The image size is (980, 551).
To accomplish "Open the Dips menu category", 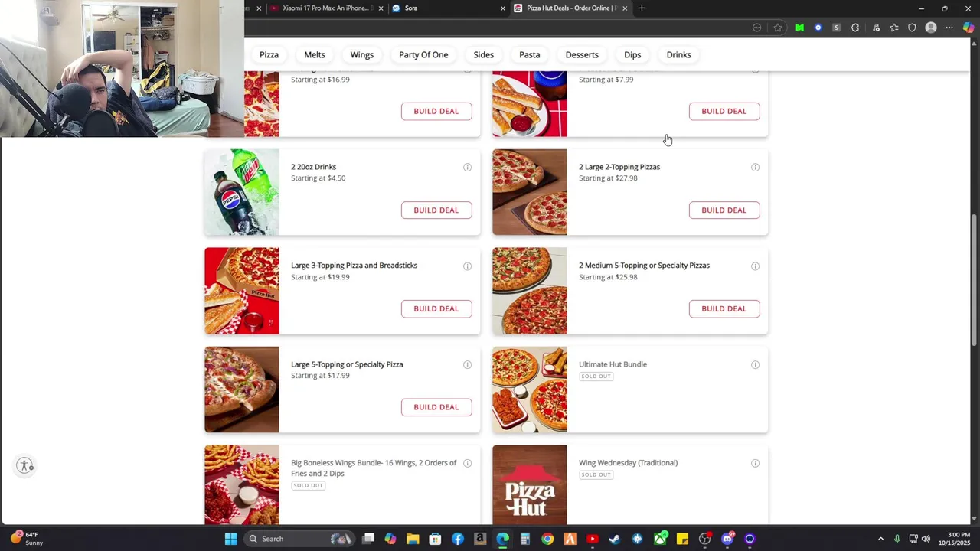I will point(632,54).
